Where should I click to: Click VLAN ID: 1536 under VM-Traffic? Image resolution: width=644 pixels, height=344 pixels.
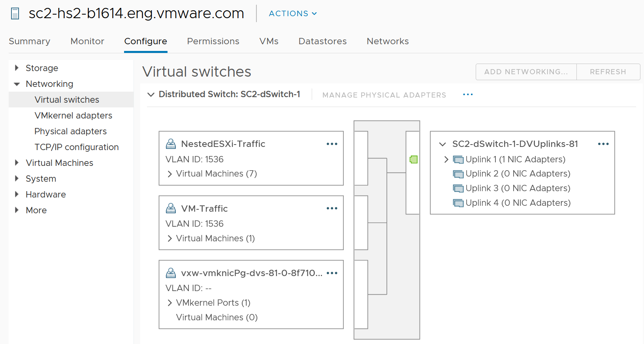(x=194, y=224)
